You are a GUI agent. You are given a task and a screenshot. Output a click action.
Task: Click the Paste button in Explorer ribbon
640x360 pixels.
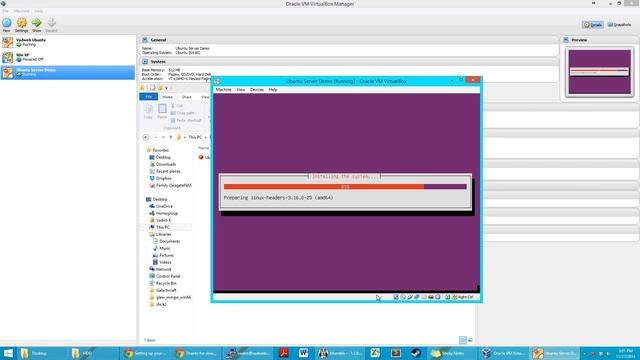point(162,111)
